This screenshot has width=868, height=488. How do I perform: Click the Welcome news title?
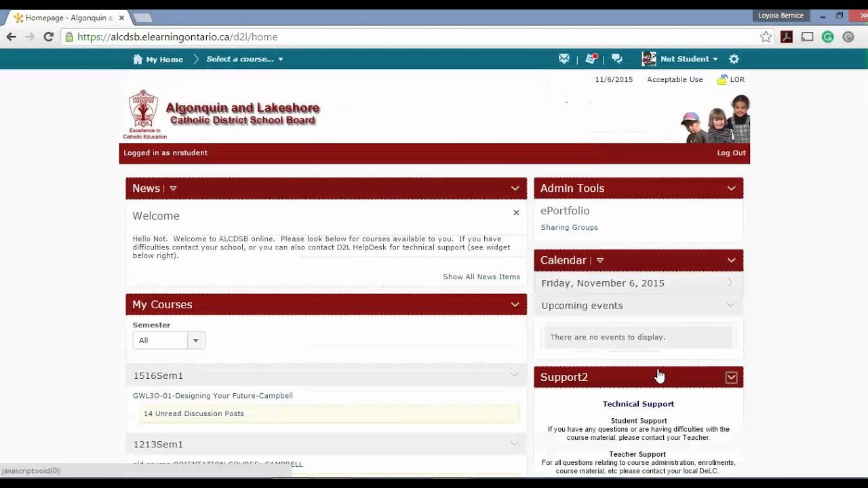[x=156, y=216]
